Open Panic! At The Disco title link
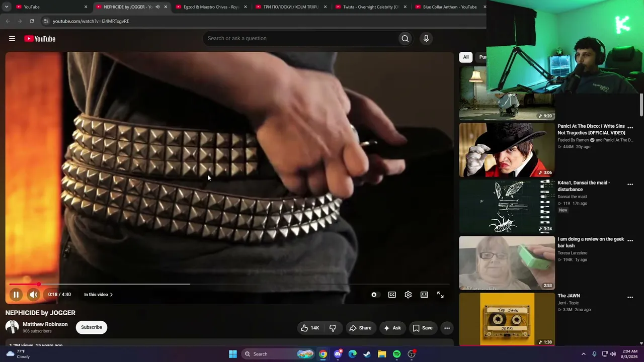Screen dimensions: 644x362 pos(591,129)
